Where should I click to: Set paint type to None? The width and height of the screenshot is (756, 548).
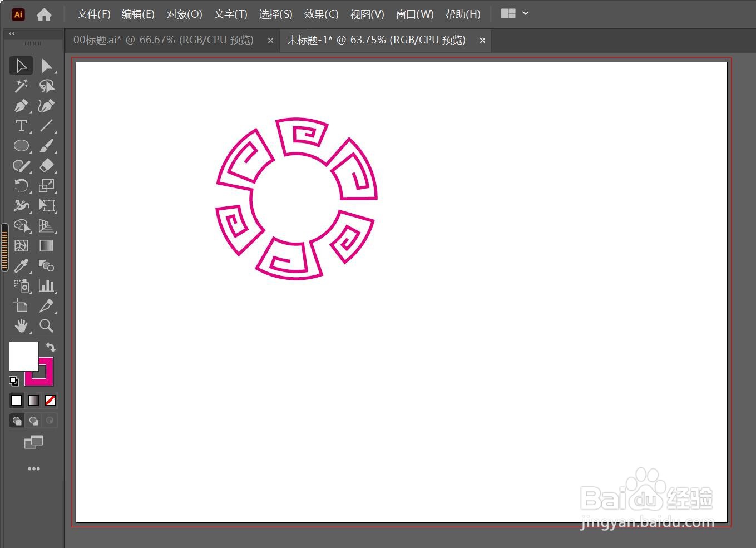point(50,401)
